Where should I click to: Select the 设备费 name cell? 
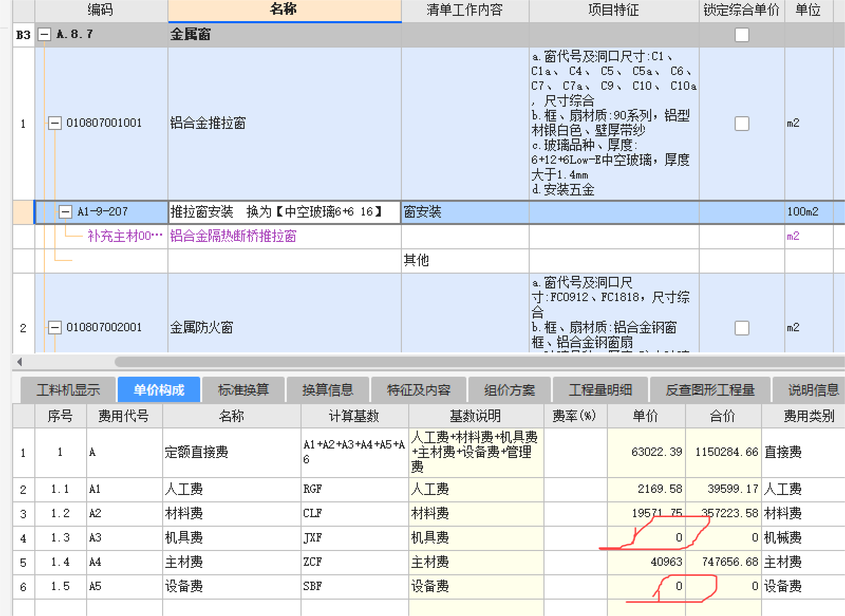[232, 587]
